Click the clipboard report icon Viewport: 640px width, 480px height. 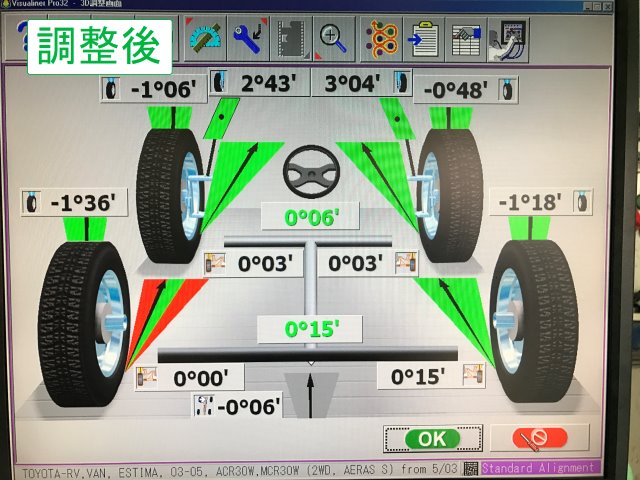[423, 37]
